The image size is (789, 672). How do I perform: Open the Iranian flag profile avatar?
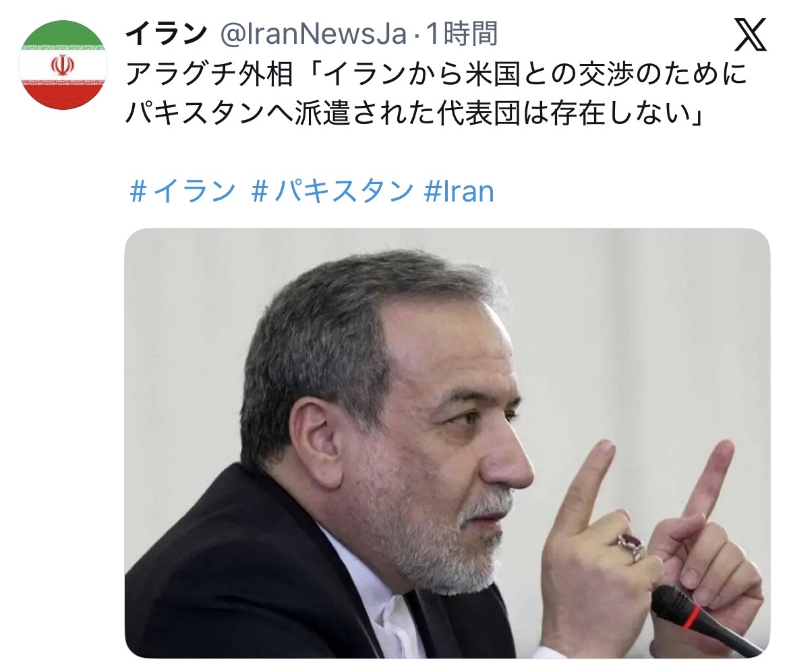coord(63,65)
